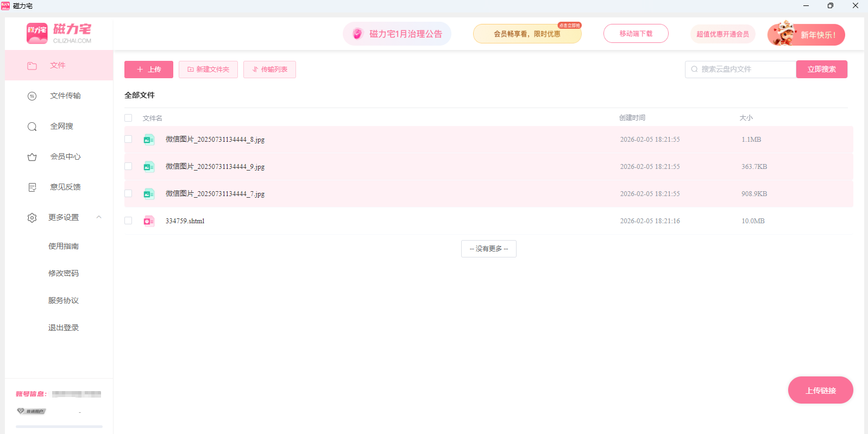Click the 意见反馈 feedback icon
The height and width of the screenshot is (434, 868).
pyautogui.click(x=32, y=187)
